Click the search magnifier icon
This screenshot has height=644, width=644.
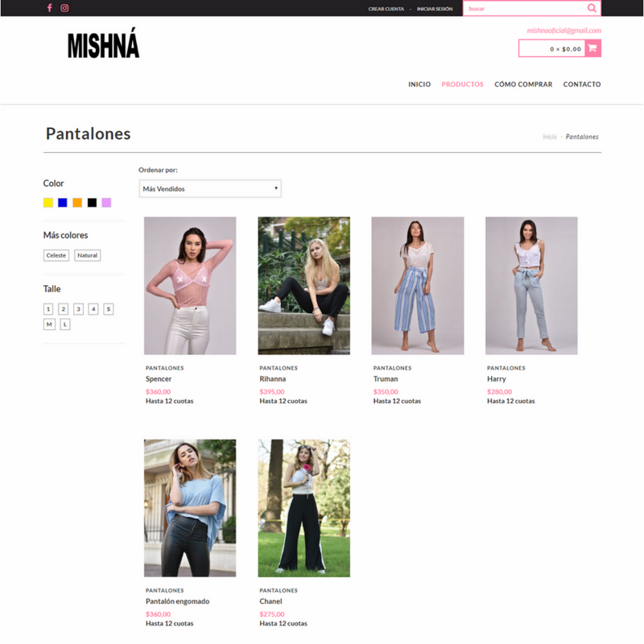(592, 8)
